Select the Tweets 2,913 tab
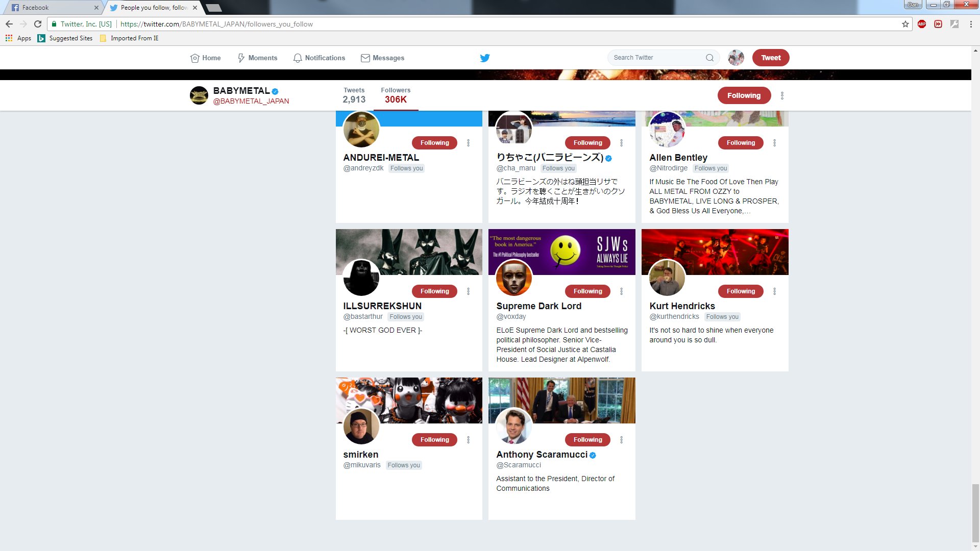This screenshot has height=551, width=980. point(354,95)
